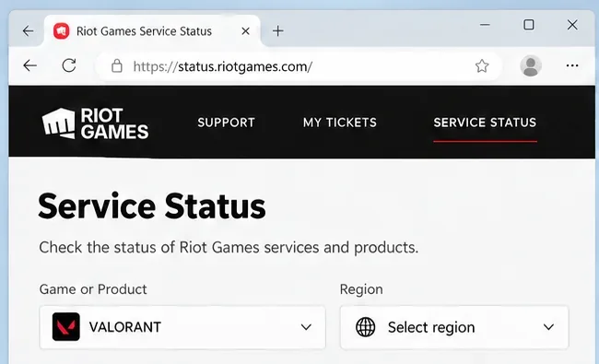
Task: Open the SUPPORT navigation link
Action: (226, 123)
